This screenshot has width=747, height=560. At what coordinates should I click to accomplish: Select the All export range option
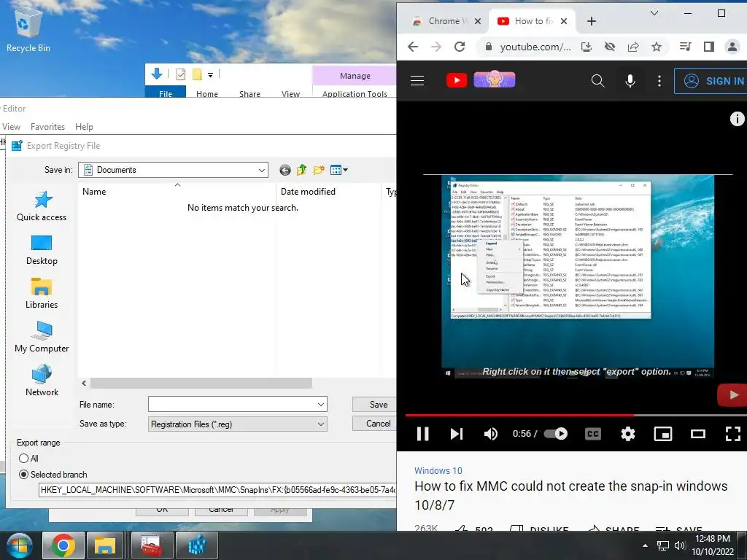tap(28, 458)
